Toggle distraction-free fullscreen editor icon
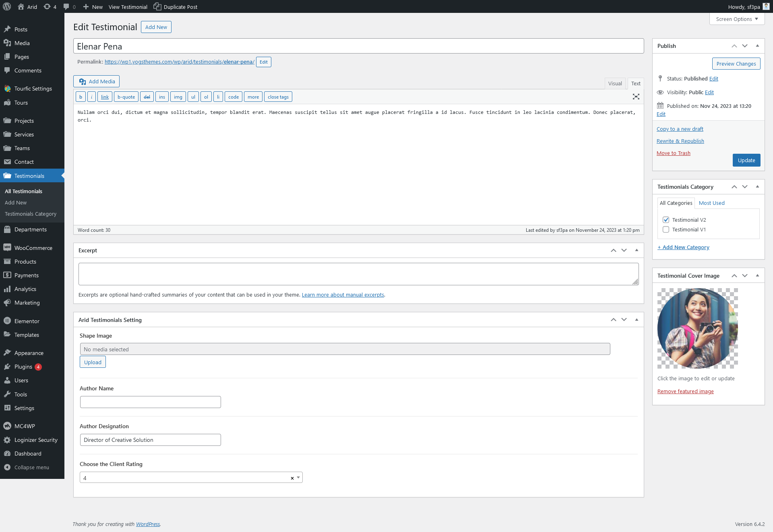 pos(636,97)
